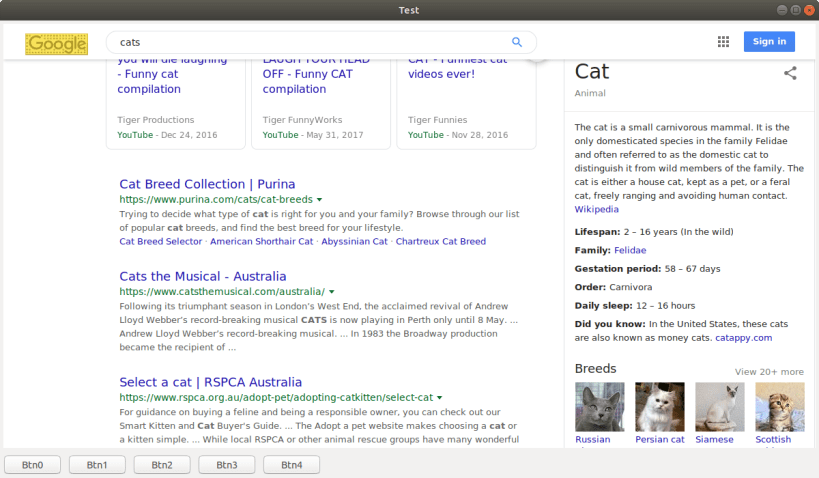The height and width of the screenshot is (478, 819).
Task: Open Select a cat | RSPCA Australia result
Action: click(210, 382)
